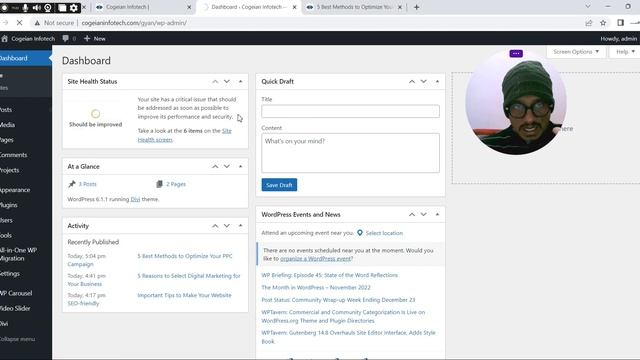Open the New content menu in the admin bar
640x360 pixels.
coord(95,38)
